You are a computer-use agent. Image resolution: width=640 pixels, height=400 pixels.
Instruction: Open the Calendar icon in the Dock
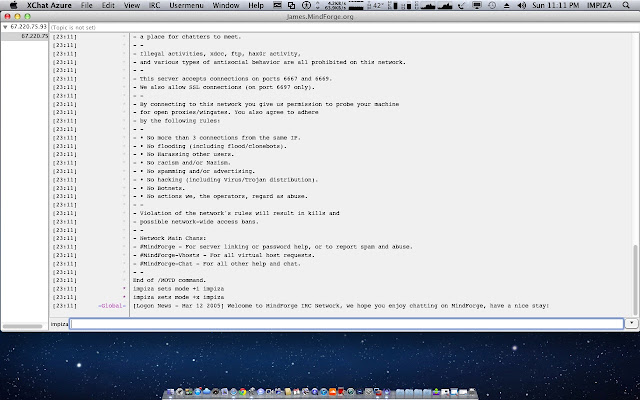pyautogui.click(x=297, y=392)
